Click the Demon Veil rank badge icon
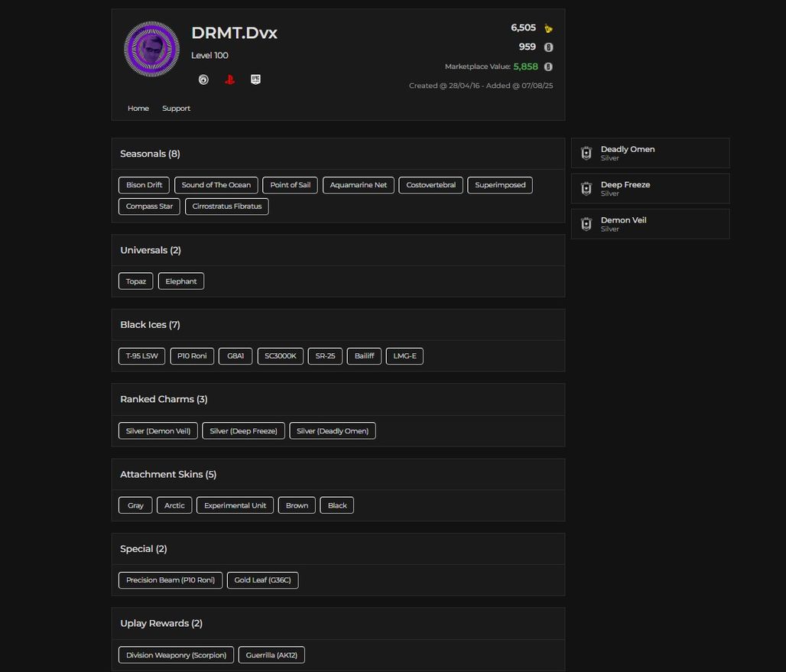 (x=586, y=224)
